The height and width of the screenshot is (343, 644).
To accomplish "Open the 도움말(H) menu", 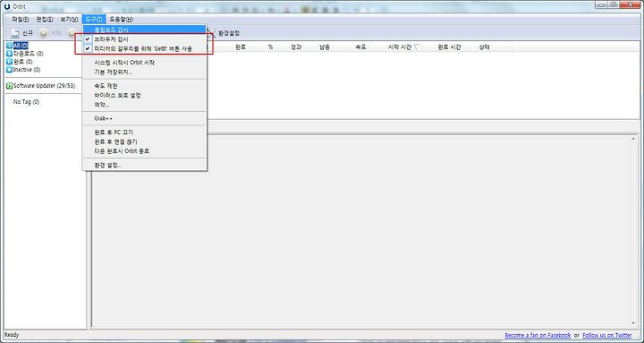I will point(121,20).
